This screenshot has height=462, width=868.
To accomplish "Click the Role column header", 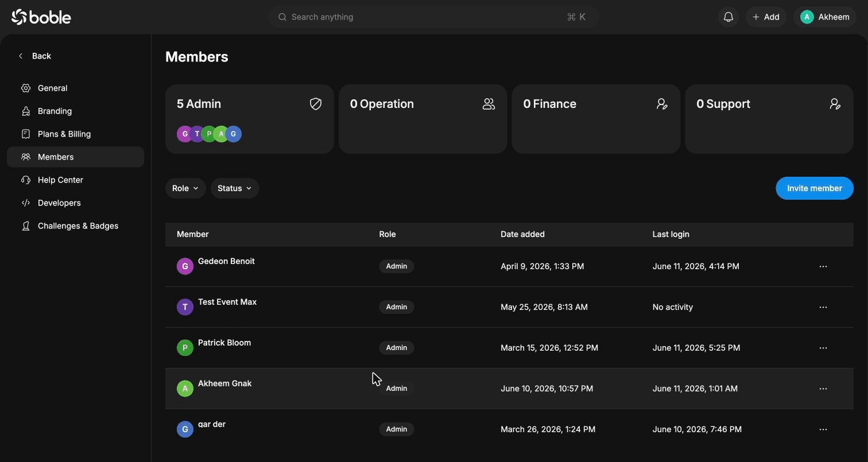I will coord(387,234).
